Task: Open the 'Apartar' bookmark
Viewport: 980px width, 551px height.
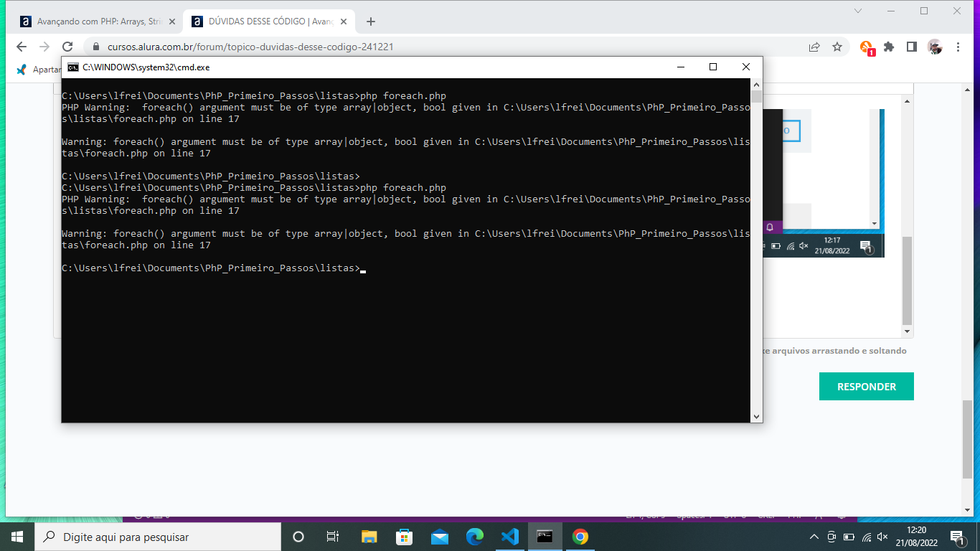Action: (x=39, y=70)
